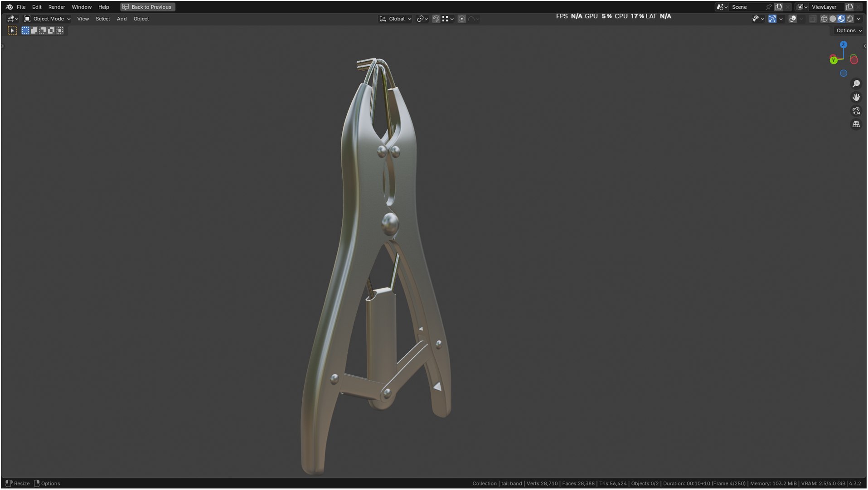The image size is (868, 490).
Task: Click the 'tail band' object name
Action: tap(511, 484)
